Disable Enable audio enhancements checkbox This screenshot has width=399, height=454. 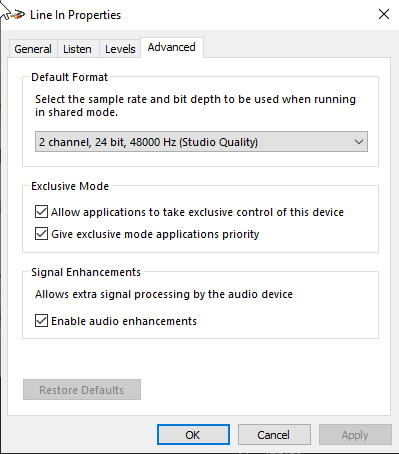point(41,321)
